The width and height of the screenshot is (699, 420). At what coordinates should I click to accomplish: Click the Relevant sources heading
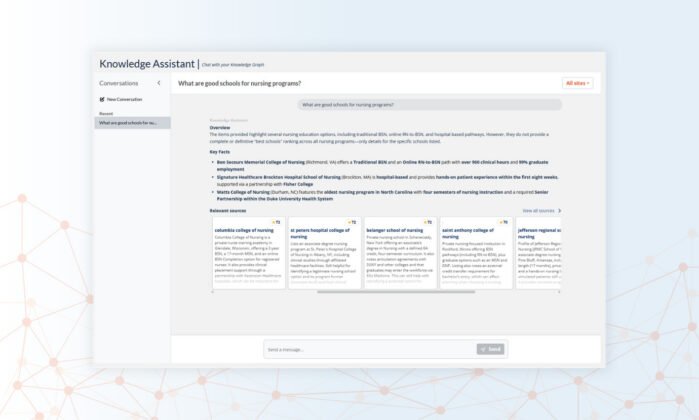[228, 210]
